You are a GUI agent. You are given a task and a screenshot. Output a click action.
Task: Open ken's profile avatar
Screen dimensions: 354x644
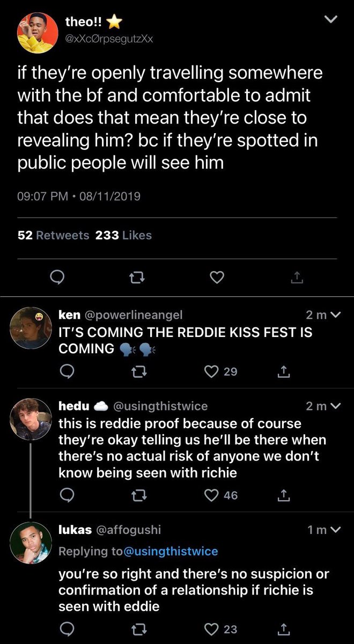(31, 328)
